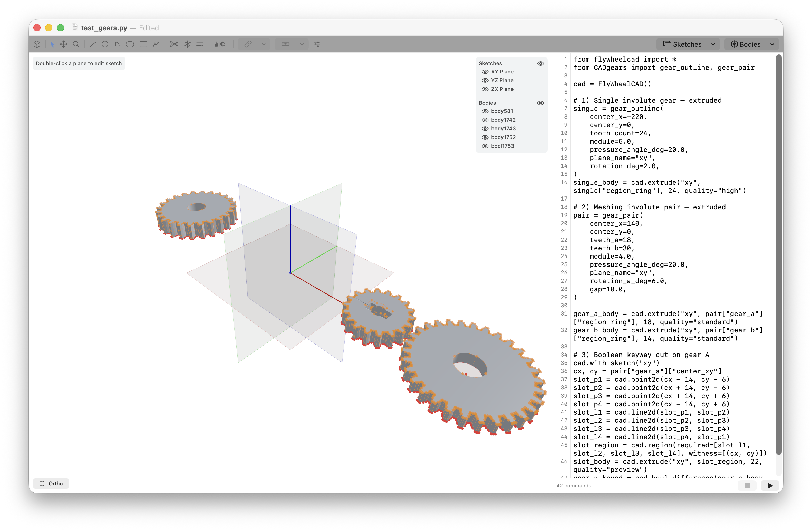The width and height of the screenshot is (812, 531).
Task: Hide the XY Plane sketch
Action: click(485, 72)
